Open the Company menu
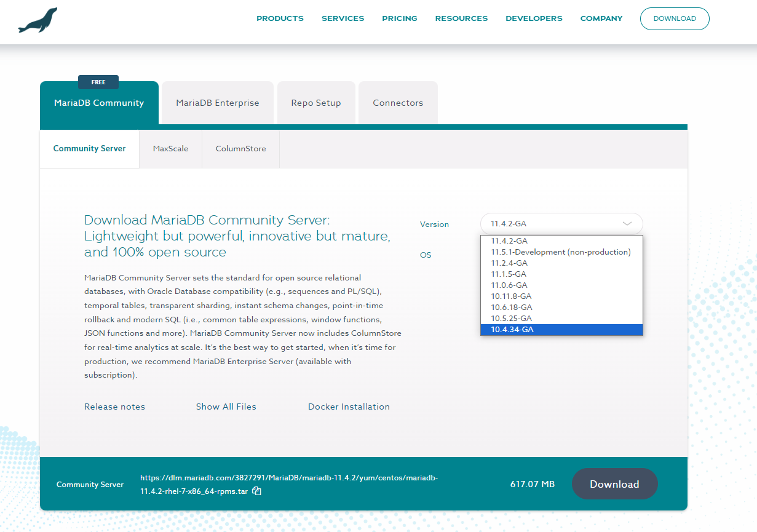The height and width of the screenshot is (532, 757). 601,18
